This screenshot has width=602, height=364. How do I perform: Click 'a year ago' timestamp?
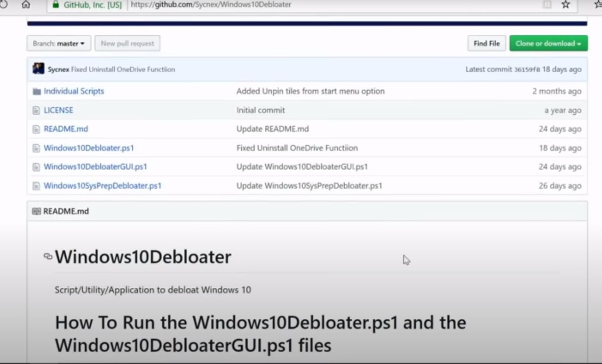point(563,110)
